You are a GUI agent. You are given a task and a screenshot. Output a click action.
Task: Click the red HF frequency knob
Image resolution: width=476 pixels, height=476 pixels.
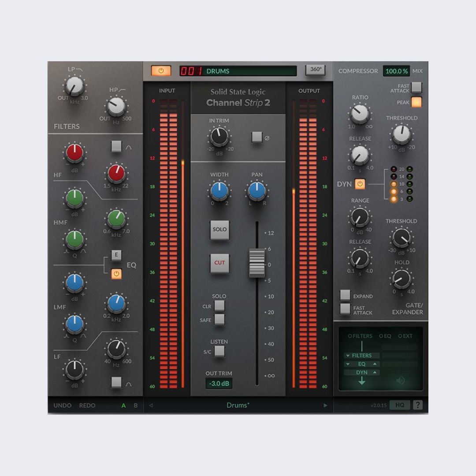116,173
